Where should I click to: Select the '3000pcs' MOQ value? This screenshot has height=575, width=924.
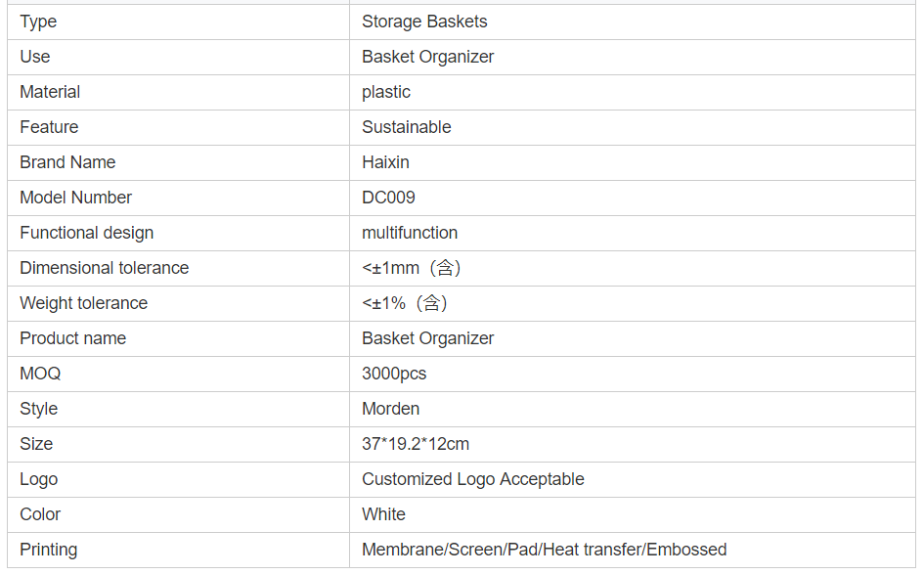[394, 374]
